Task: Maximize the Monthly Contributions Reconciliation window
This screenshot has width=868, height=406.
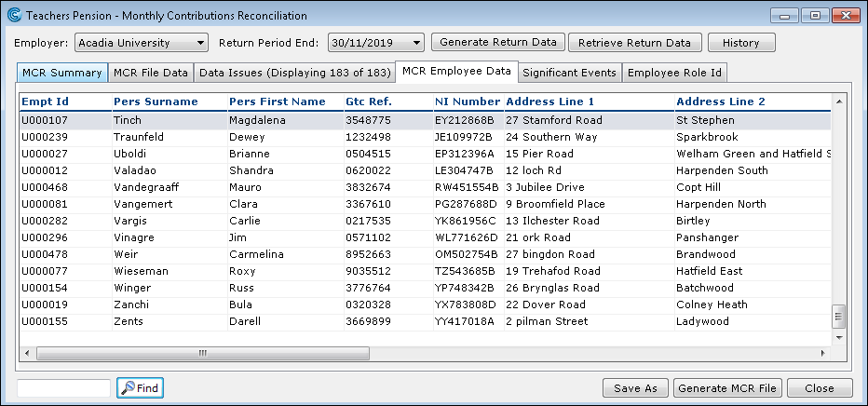Action: tap(815, 16)
